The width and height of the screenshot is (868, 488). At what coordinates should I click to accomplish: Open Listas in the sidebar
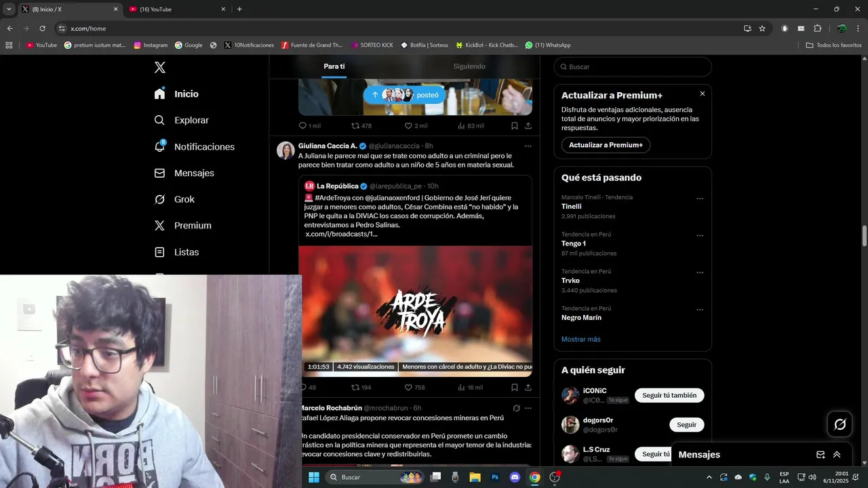tap(176, 252)
